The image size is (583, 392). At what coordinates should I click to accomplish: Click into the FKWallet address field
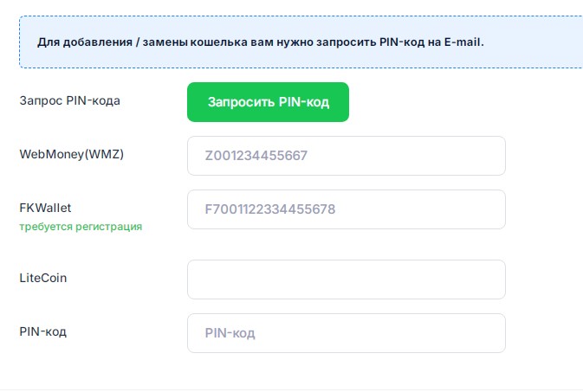coord(346,209)
